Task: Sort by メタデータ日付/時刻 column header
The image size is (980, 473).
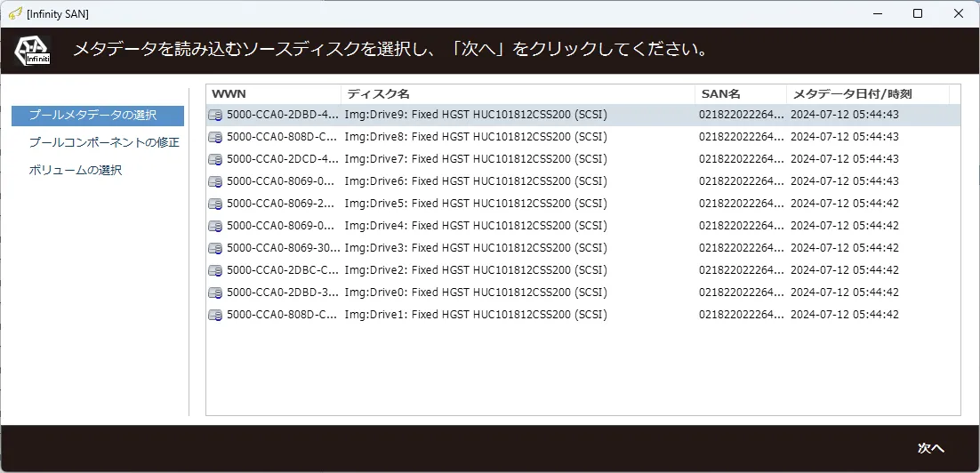Action: click(x=867, y=94)
